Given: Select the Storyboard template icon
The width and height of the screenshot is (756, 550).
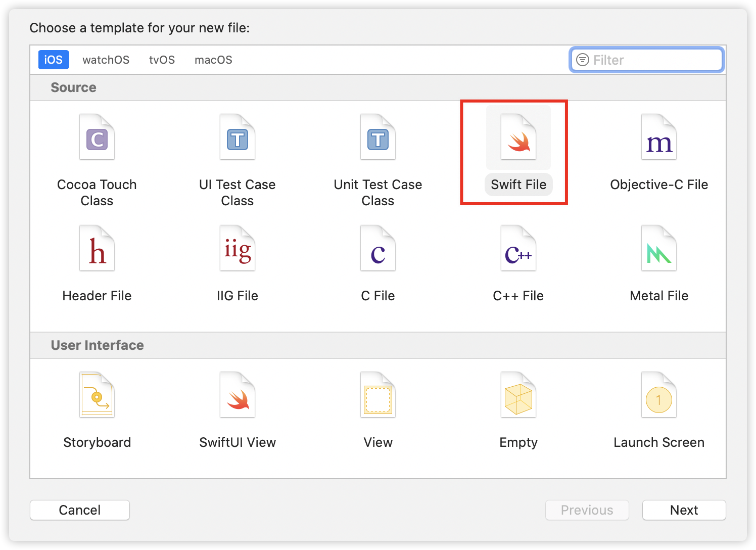Looking at the screenshot, I should click(x=97, y=395).
